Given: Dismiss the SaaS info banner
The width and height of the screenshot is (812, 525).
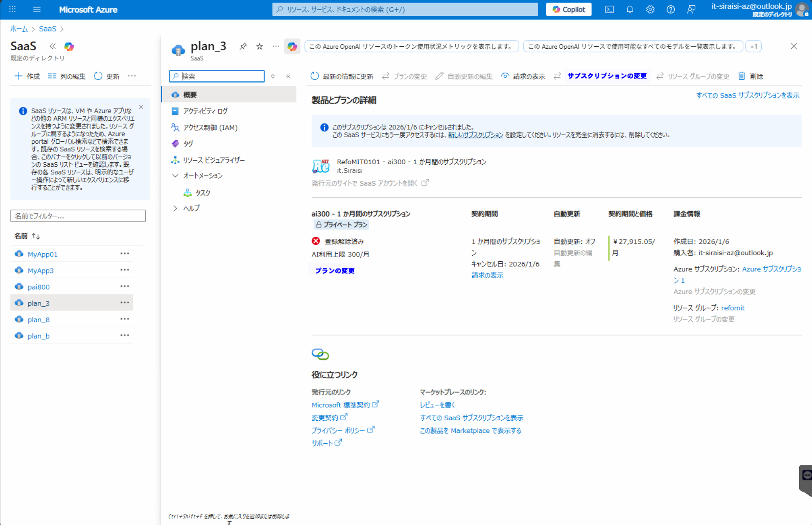Looking at the screenshot, I should coord(141,107).
